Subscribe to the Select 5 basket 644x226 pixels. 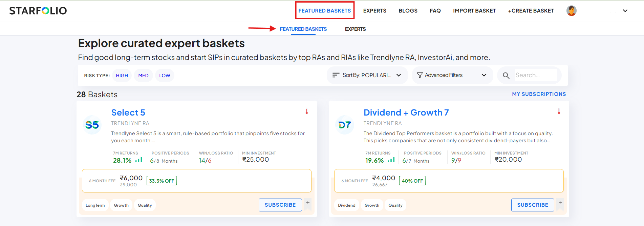[x=280, y=205]
